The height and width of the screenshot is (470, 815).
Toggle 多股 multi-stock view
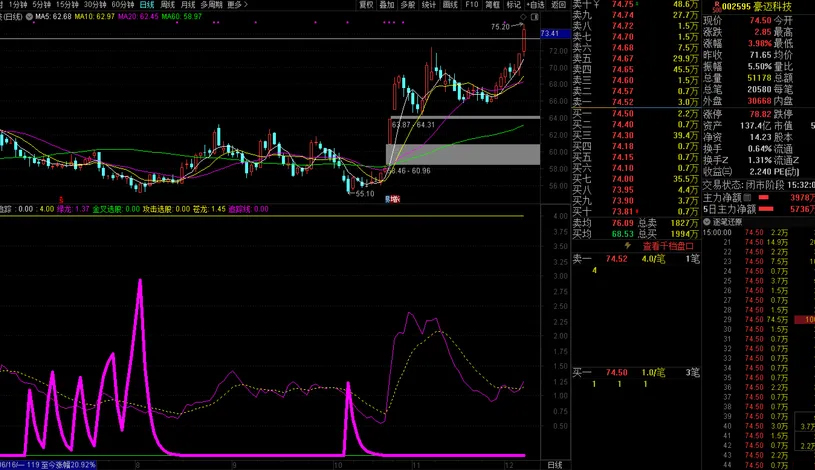click(407, 5)
